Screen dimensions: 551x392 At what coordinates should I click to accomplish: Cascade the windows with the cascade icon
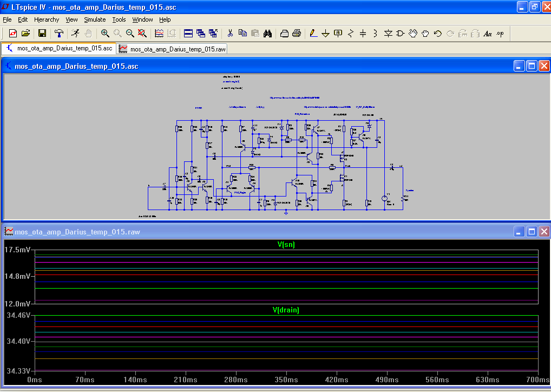tap(201, 34)
